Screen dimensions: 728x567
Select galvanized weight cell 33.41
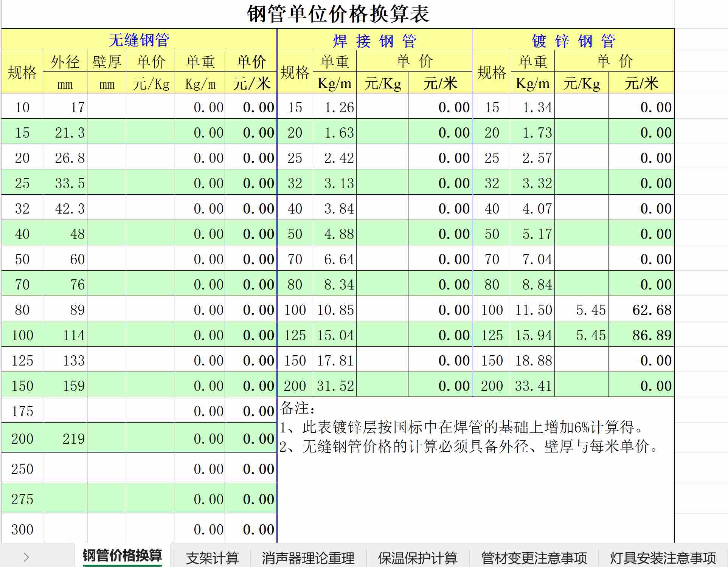coord(532,386)
